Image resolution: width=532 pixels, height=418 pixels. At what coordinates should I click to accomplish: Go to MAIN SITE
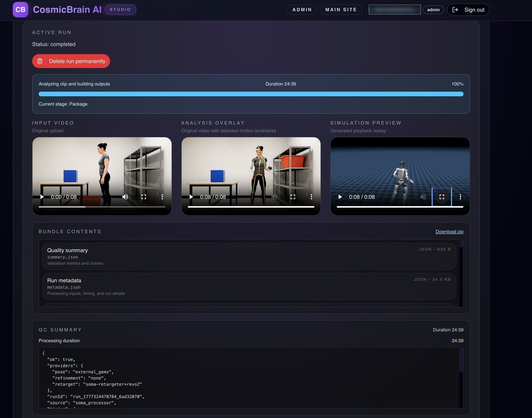coord(341,10)
